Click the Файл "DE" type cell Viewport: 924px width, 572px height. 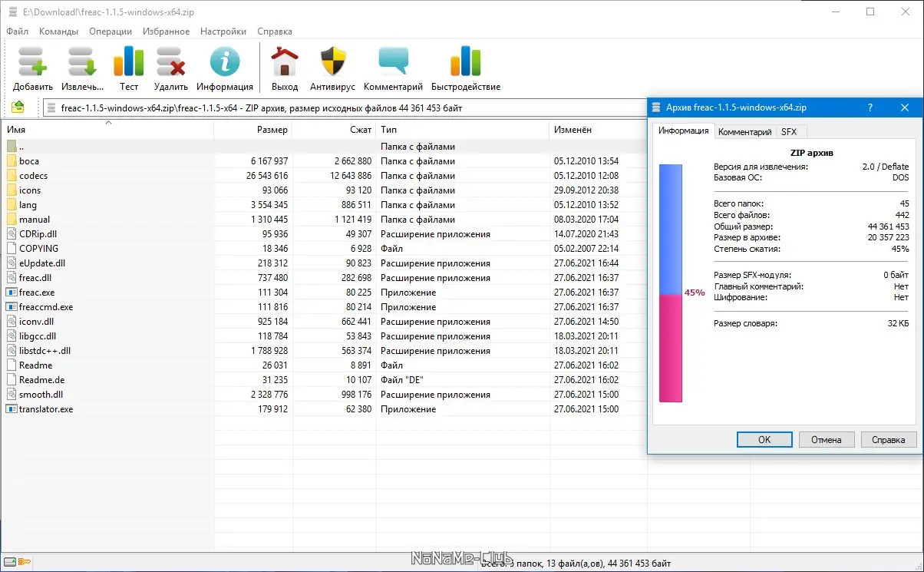tap(402, 380)
